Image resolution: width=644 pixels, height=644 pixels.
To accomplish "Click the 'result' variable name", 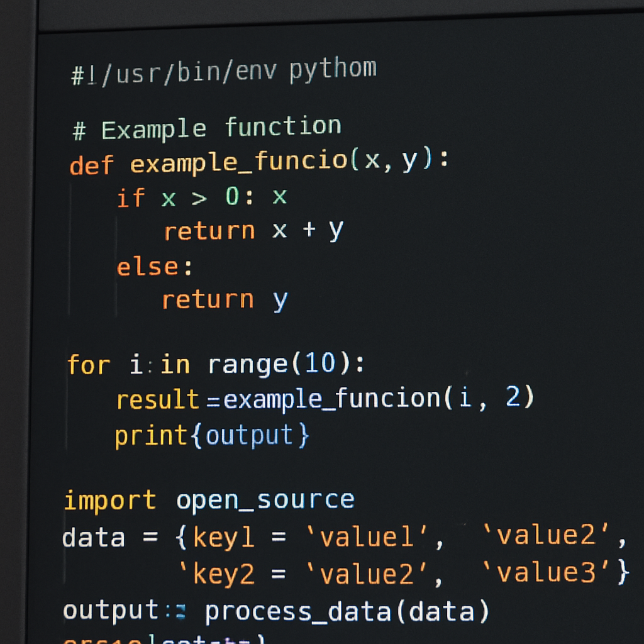I will [158, 400].
